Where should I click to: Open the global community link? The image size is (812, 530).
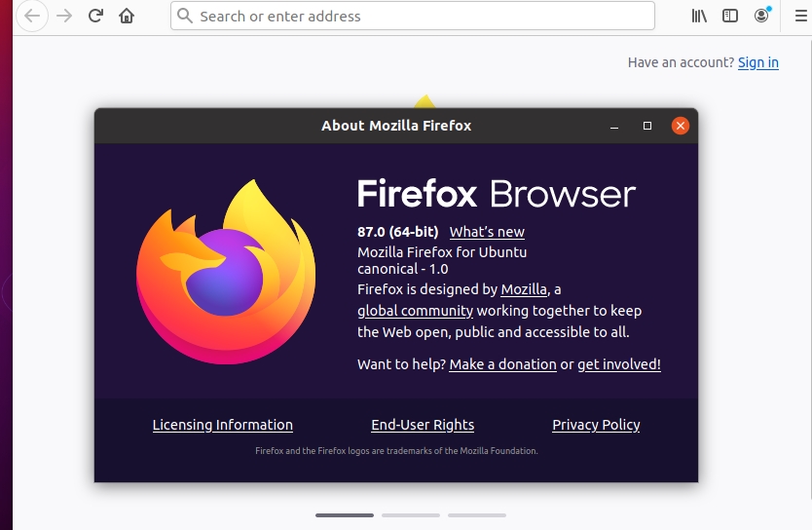pos(415,311)
